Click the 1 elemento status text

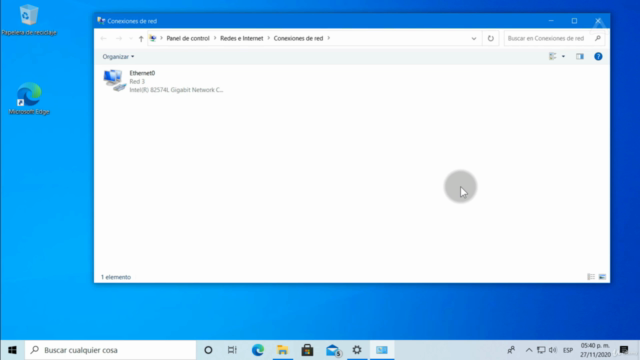click(x=116, y=277)
